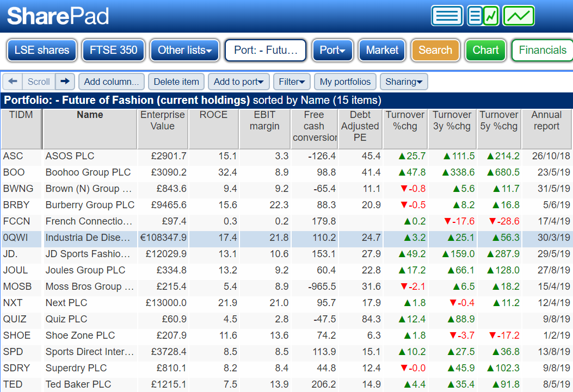This screenshot has width=573, height=392.
Task: Open My portfolios
Action: pos(345,82)
